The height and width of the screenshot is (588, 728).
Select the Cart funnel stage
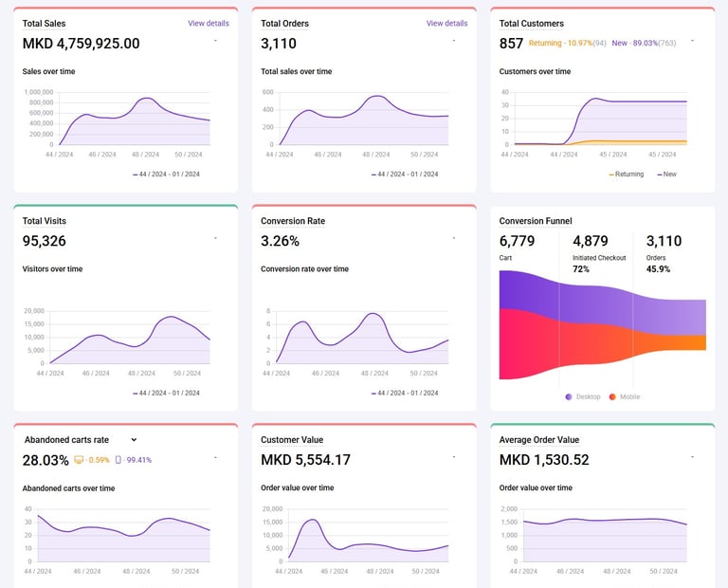(x=517, y=247)
